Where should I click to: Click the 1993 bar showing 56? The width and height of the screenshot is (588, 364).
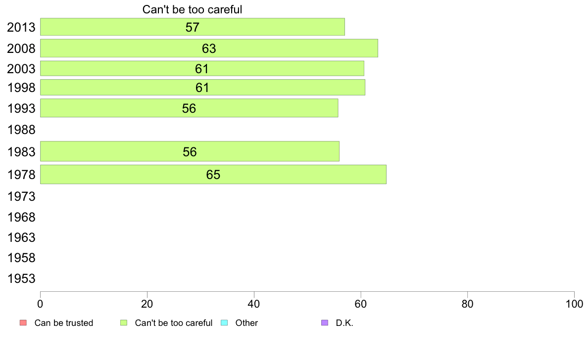coord(189,108)
